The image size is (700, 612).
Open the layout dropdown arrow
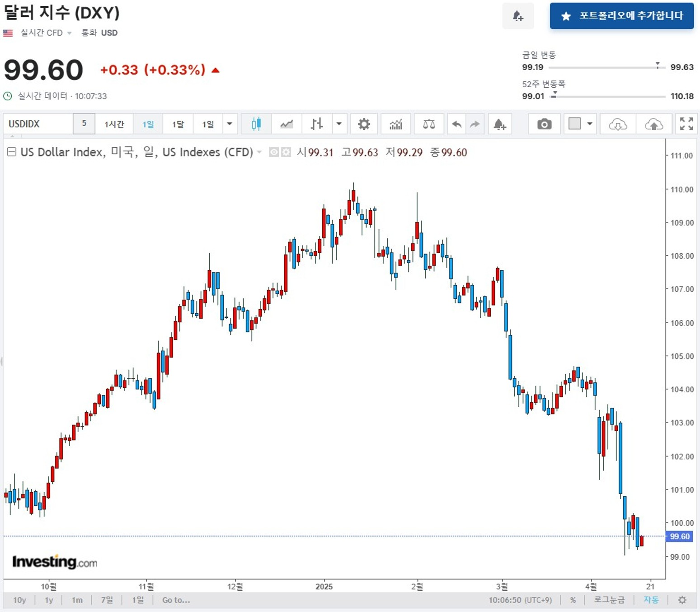tap(590, 123)
